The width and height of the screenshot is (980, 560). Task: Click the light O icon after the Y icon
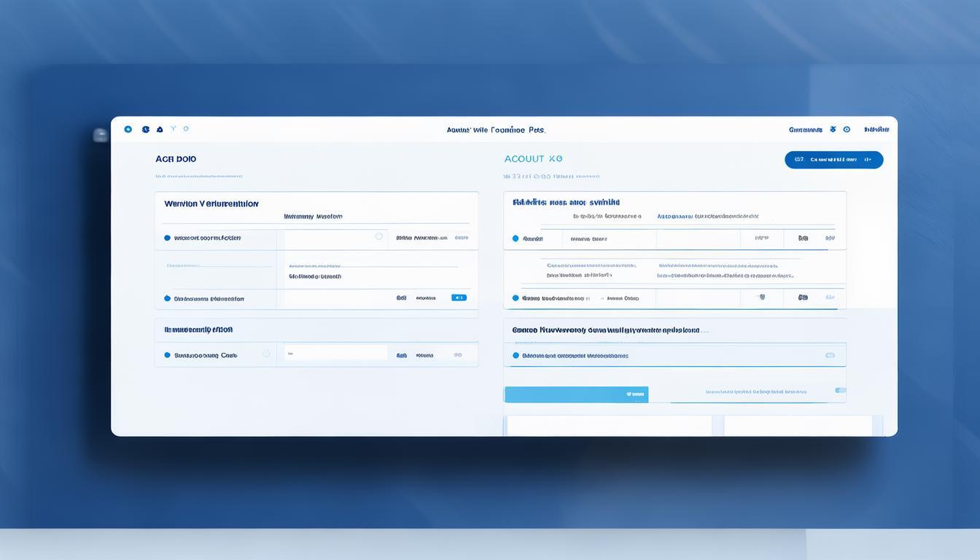tap(186, 128)
